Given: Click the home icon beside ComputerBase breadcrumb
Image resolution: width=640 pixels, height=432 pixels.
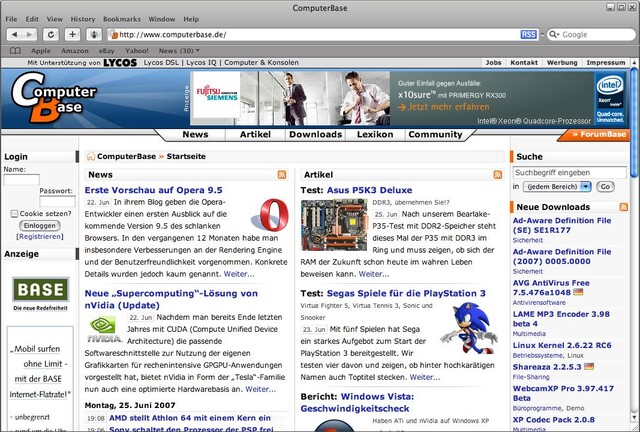Looking at the screenshot, I should tap(91, 156).
